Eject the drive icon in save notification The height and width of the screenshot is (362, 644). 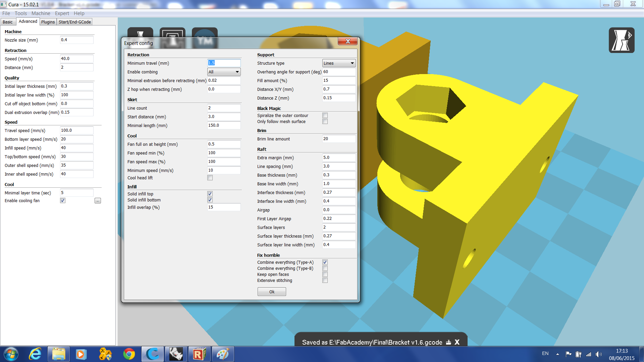click(448, 342)
